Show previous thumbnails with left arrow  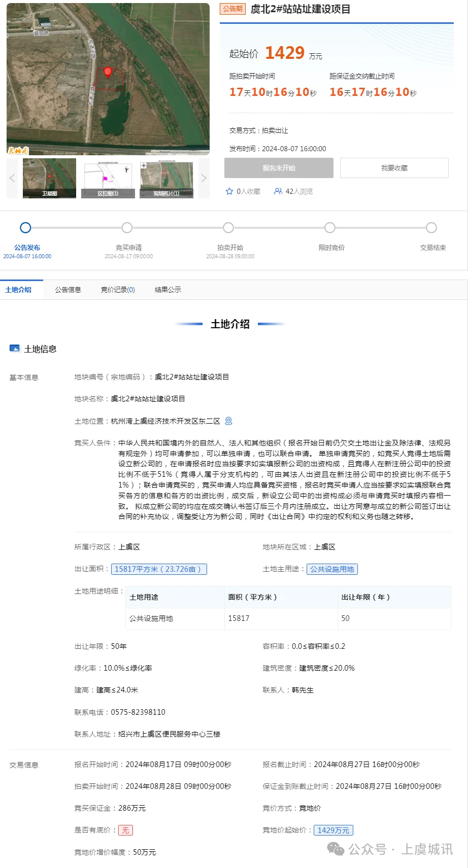coord(12,178)
